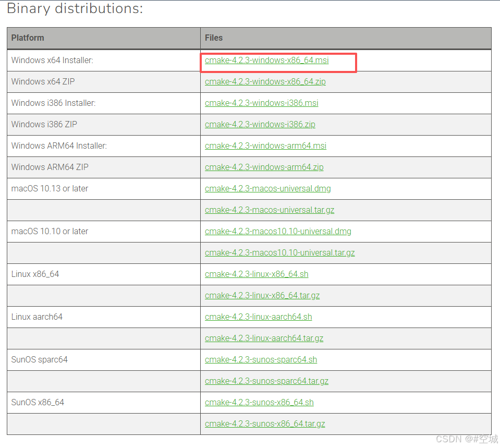Select the 'Windows i386 Installer:' cell text
This screenshot has height=448, width=500.
(x=53, y=103)
